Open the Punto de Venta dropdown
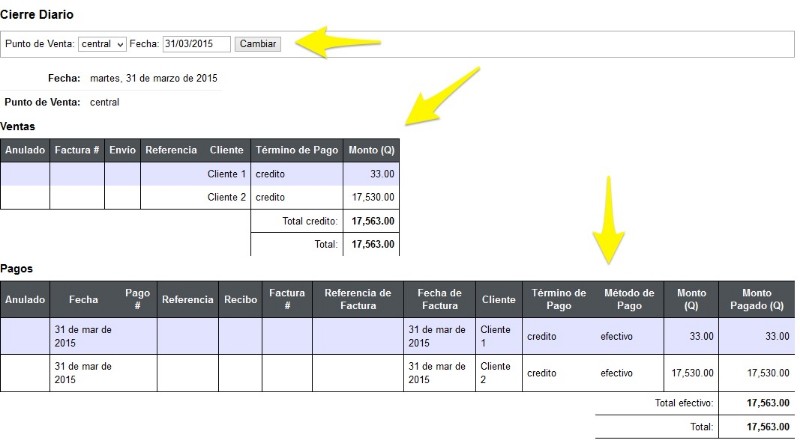Viewport: 800px width, 440px height. coord(102,44)
